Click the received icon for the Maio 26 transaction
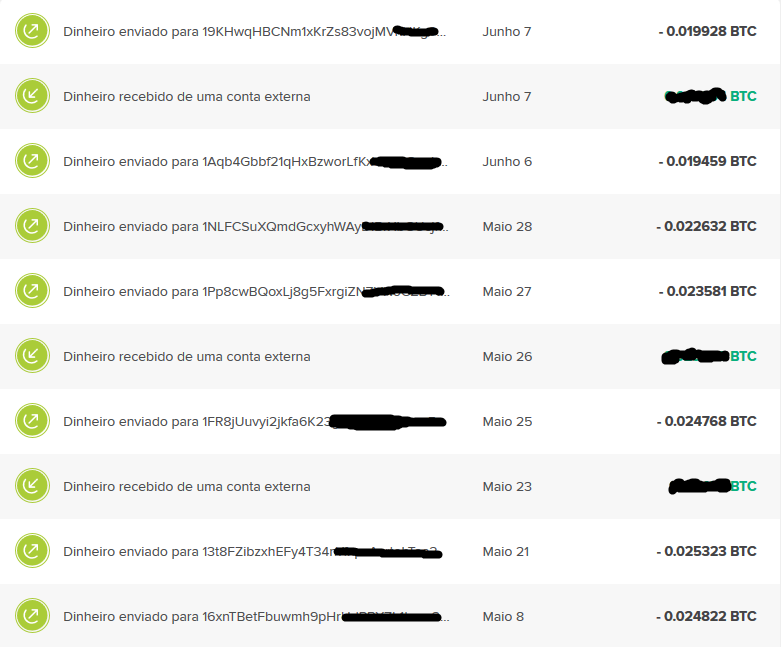This screenshot has width=781, height=647. click(32, 357)
